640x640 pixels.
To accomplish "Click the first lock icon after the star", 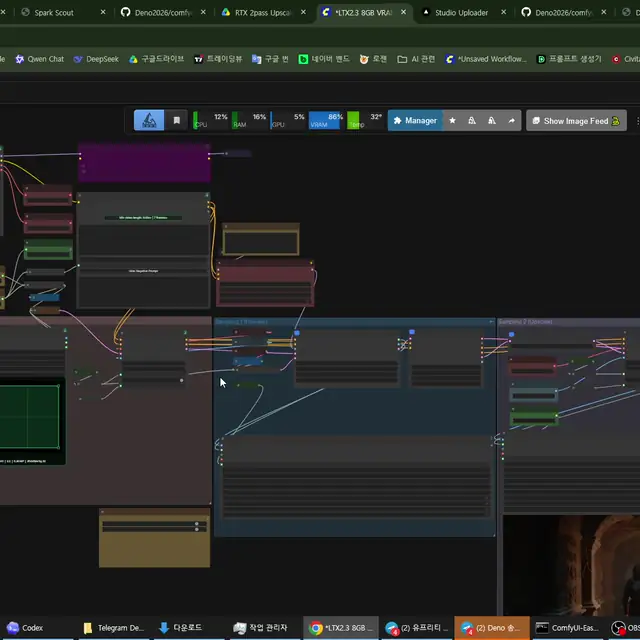I will coord(472,121).
